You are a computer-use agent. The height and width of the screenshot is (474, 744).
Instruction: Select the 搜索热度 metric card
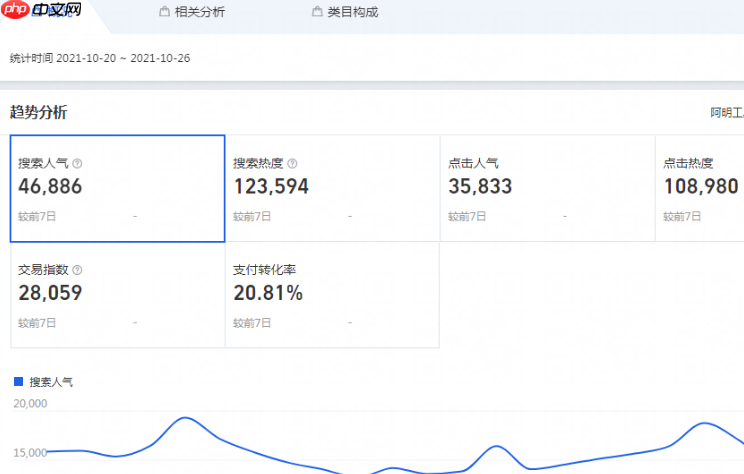click(333, 188)
